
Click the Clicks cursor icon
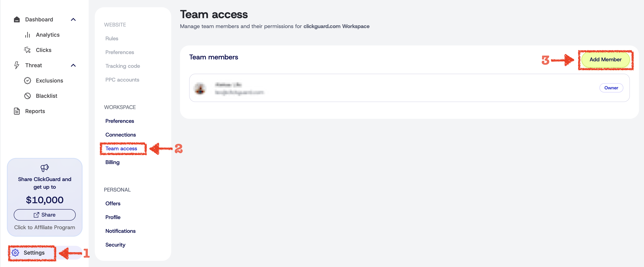pos(27,50)
